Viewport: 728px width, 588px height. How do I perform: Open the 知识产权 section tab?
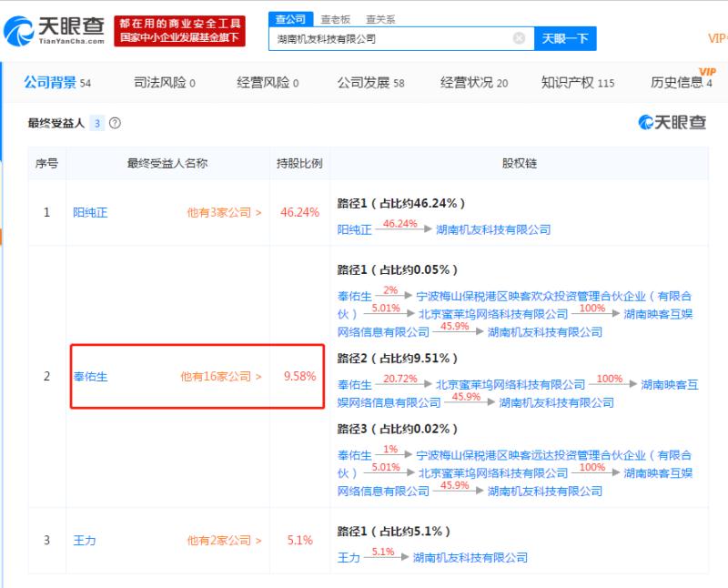click(578, 83)
